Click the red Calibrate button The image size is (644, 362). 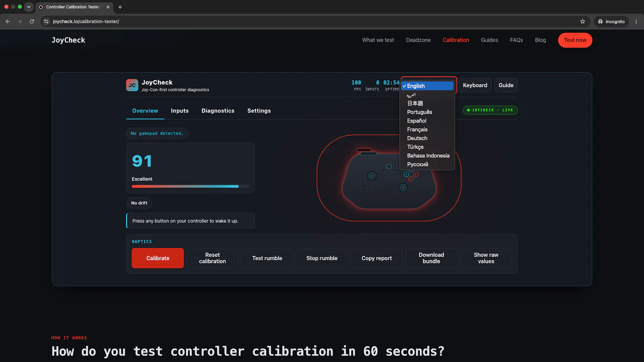(x=158, y=258)
